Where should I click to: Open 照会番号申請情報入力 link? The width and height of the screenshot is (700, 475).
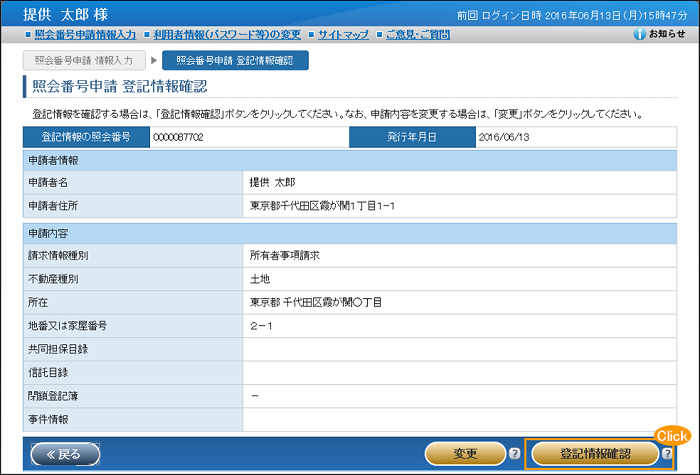85,34
